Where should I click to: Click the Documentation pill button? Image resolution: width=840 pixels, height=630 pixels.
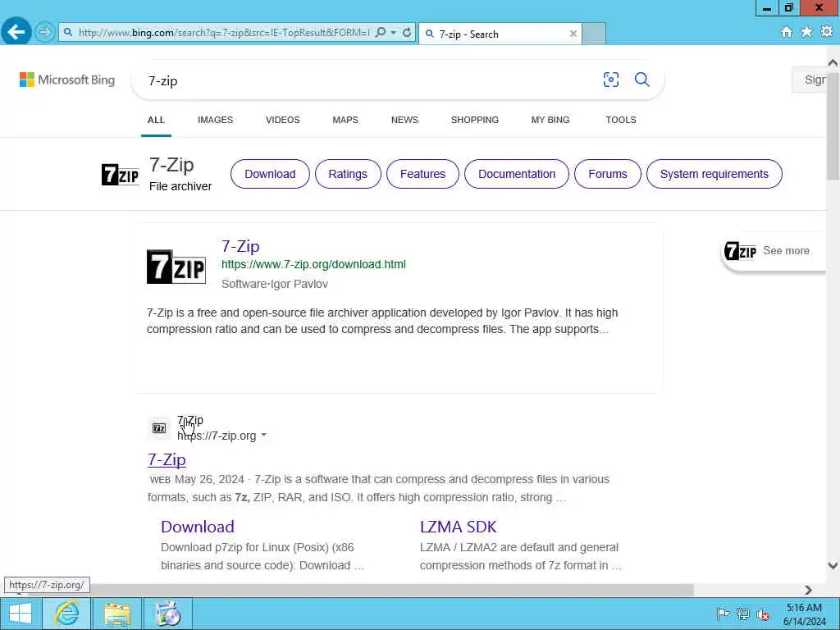517,174
